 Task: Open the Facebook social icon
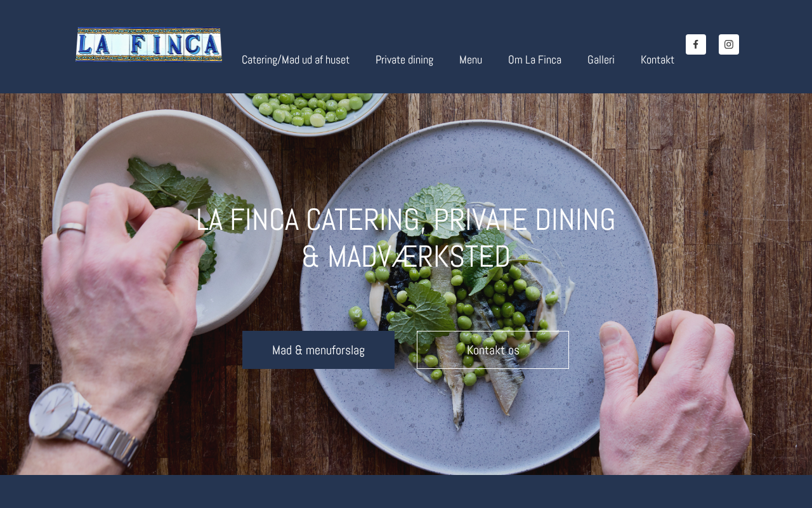(696, 44)
